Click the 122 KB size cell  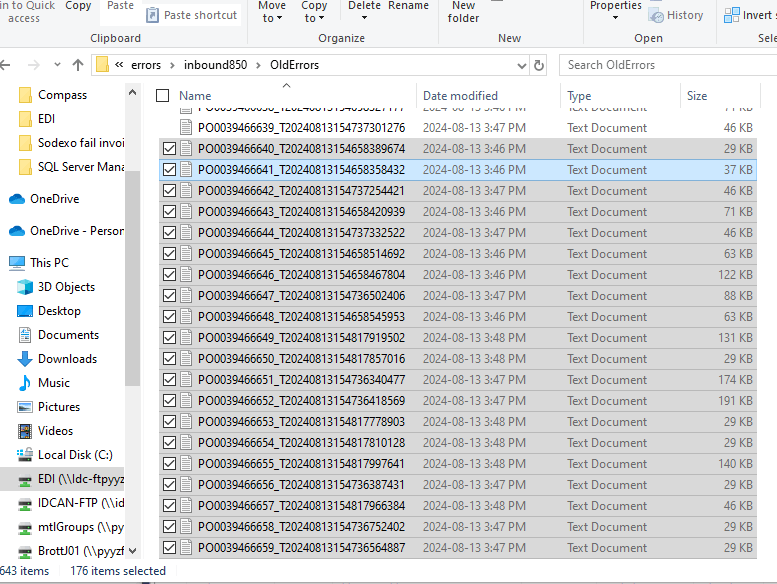(x=735, y=275)
